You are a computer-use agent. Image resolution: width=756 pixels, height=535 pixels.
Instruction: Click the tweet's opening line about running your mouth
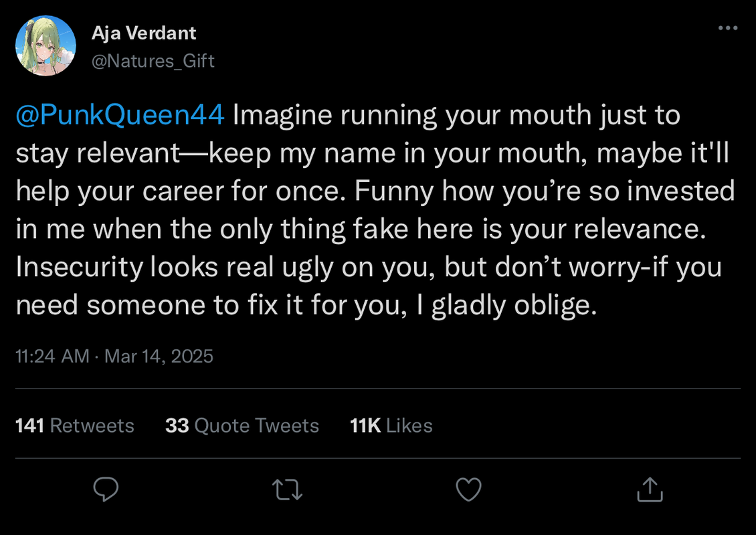pyautogui.click(x=455, y=115)
